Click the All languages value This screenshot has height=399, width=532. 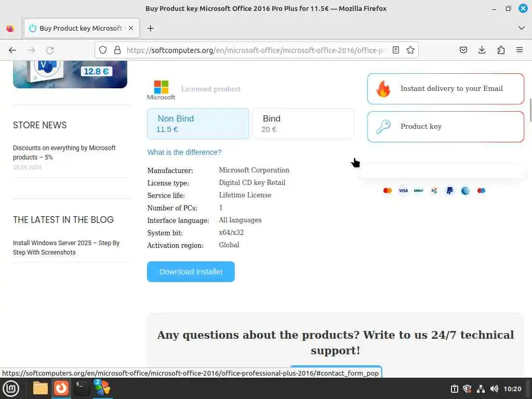[240, 220]
